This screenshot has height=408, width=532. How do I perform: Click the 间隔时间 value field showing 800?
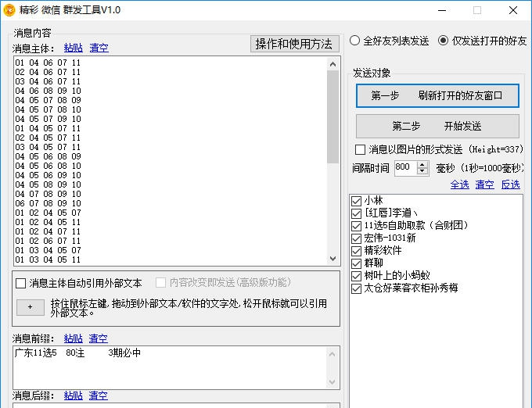405,168
